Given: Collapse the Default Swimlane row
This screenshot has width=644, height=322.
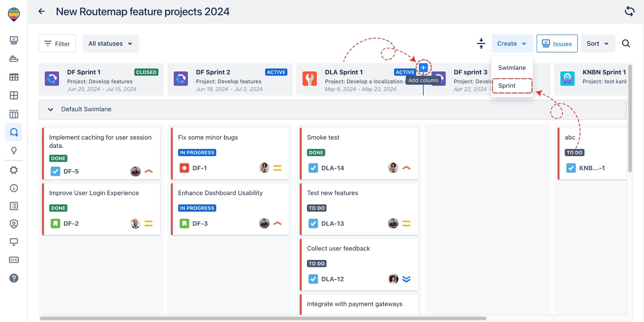Looking at the screenshot, I should pos(50,109).
